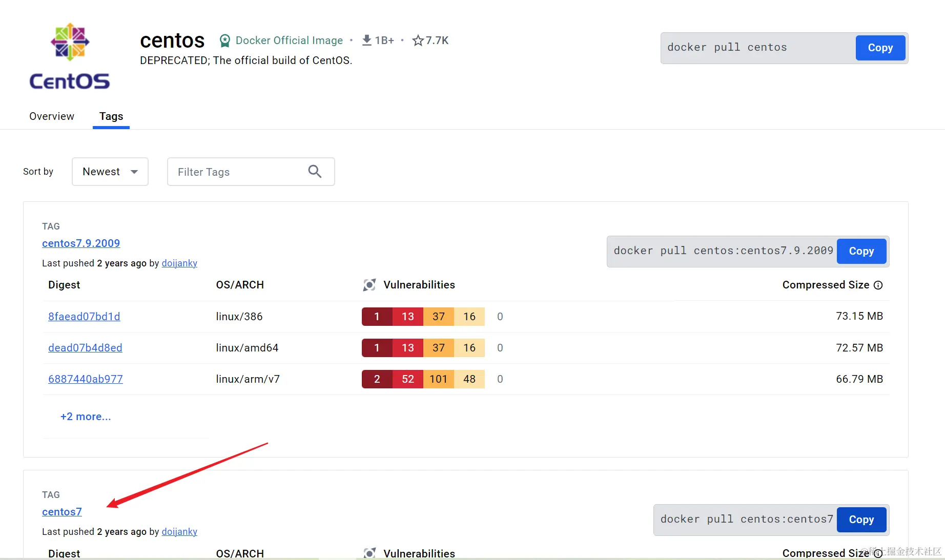945x560 pixels.
Task: Open digest dead07b4d8ed
Action: pos(85,348)
